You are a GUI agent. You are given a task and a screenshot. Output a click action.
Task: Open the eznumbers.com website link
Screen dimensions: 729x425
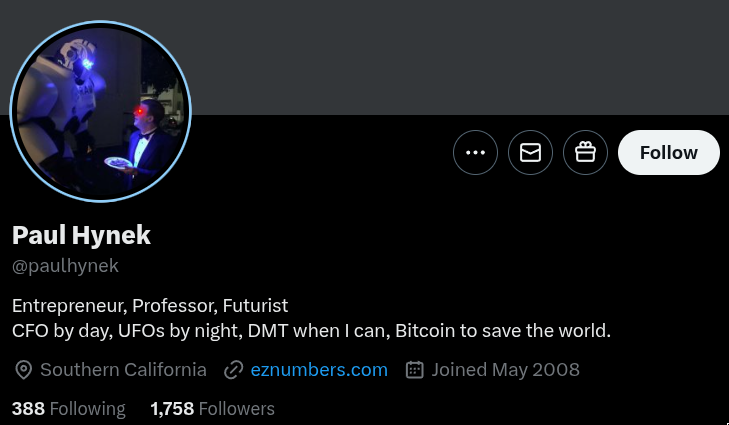(319, 370)
